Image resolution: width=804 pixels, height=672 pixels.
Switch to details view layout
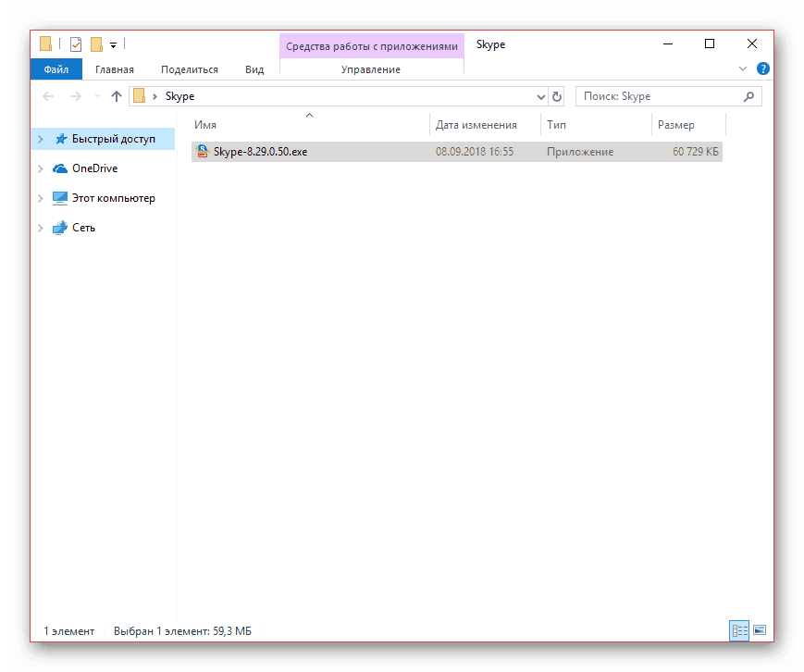click(x=739, y=630)
